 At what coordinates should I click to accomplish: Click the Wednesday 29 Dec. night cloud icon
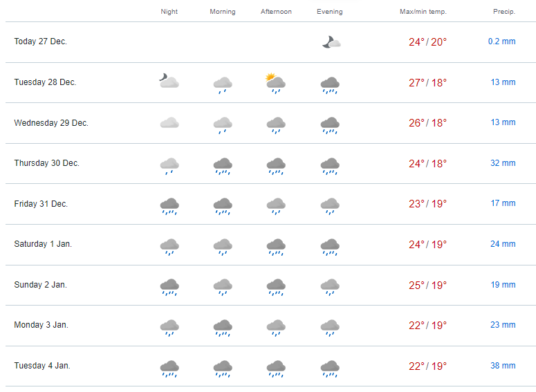[169, 122]
